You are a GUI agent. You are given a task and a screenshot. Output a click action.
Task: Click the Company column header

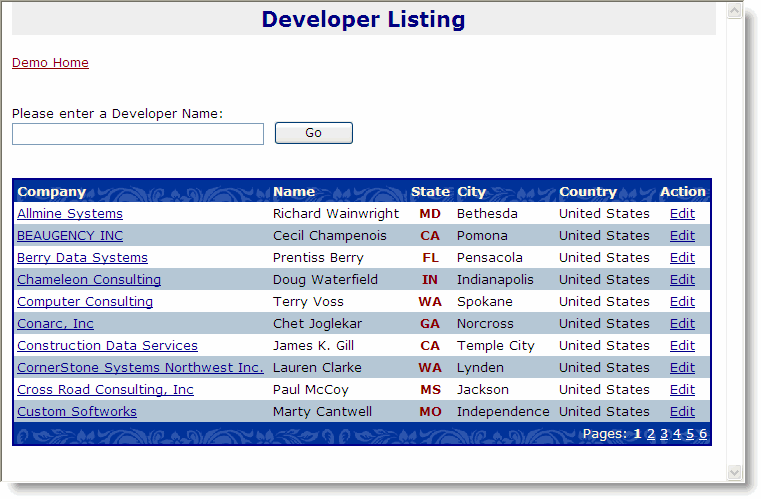(x=51, y=192)
